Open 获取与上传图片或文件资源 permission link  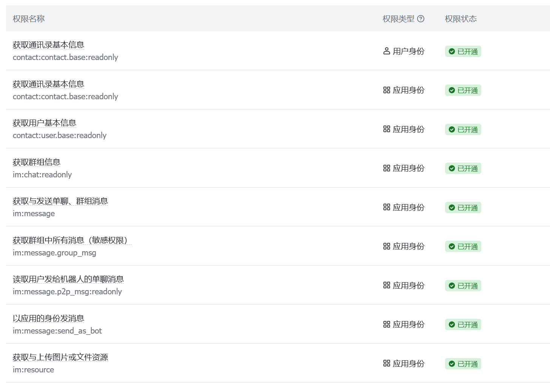(60, 357)
